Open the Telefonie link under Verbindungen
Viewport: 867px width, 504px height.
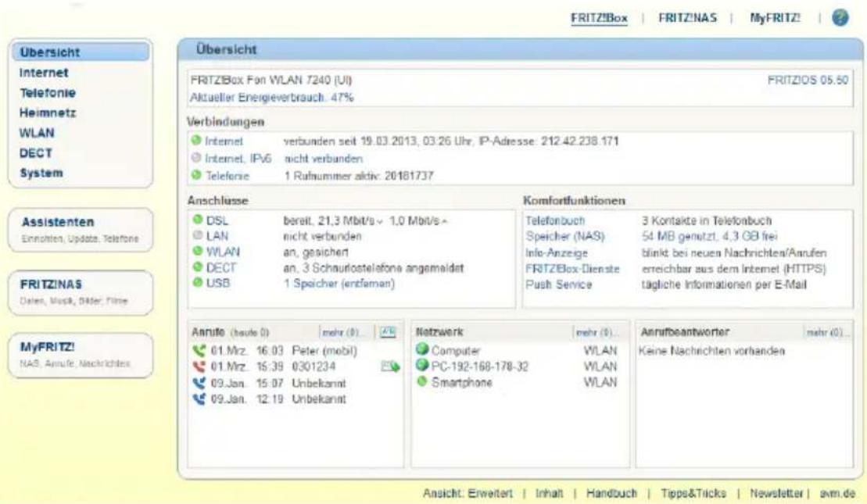pos(227,176)
